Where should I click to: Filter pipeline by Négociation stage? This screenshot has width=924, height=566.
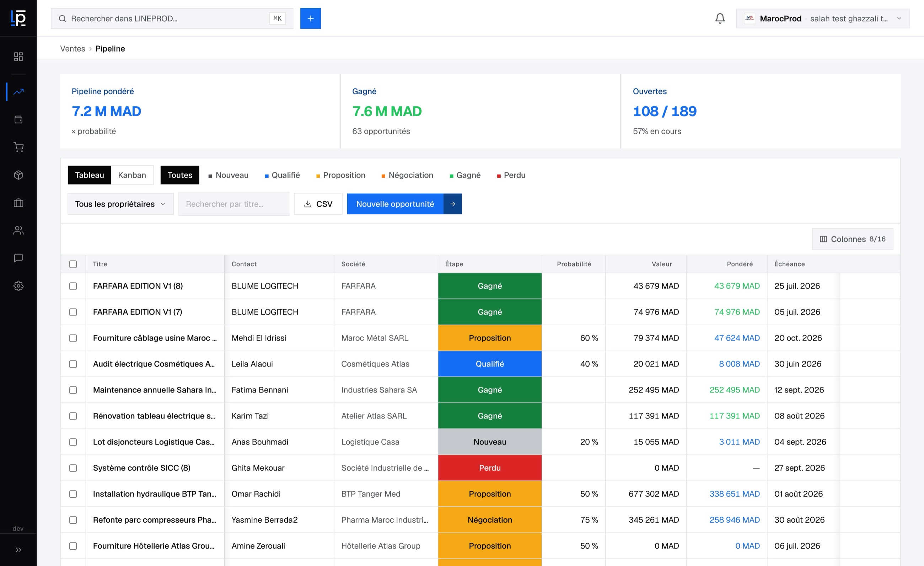pyautogui.click(x=407, y=175)
